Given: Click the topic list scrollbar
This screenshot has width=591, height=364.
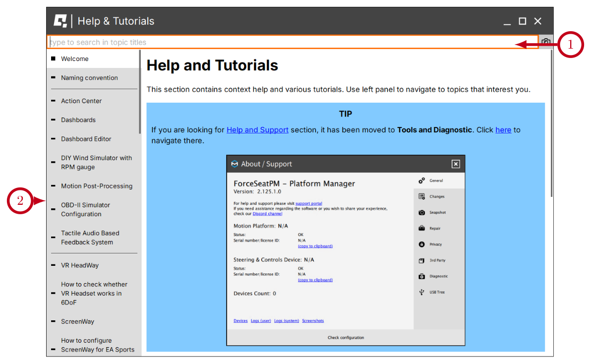Looking at the screenshot, I should pos(140,92).
